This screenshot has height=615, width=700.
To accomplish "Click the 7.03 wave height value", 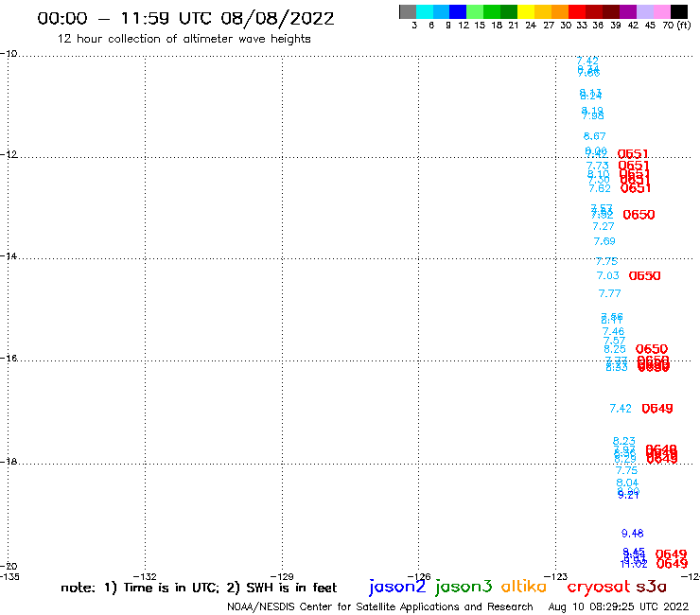I will pos(608,275).
